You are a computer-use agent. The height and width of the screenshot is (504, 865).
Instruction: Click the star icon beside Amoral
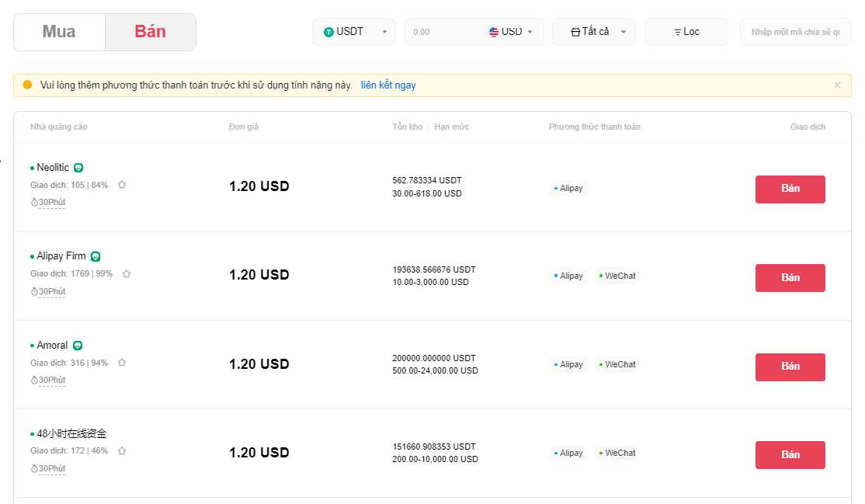(122, 363)
